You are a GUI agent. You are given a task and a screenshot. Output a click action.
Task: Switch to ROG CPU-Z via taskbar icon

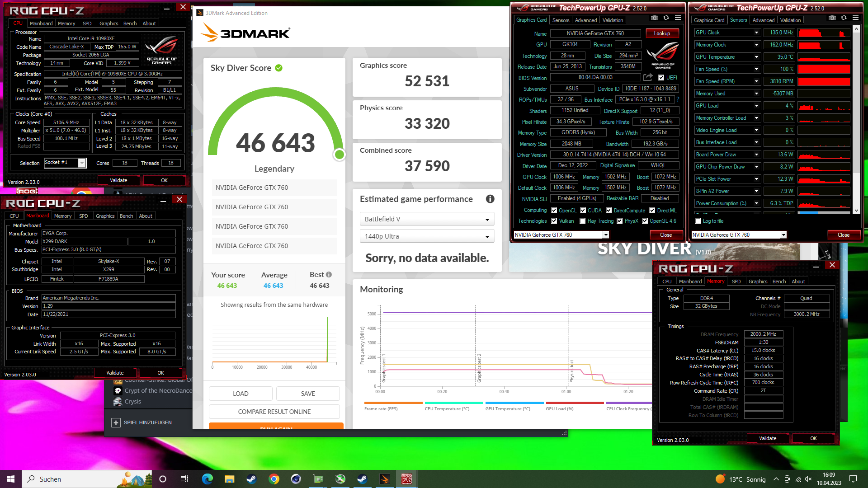[407, 479]
